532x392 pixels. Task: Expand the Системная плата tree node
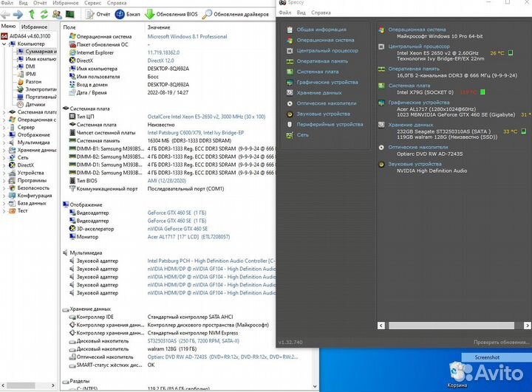click(x=4, y=112)
